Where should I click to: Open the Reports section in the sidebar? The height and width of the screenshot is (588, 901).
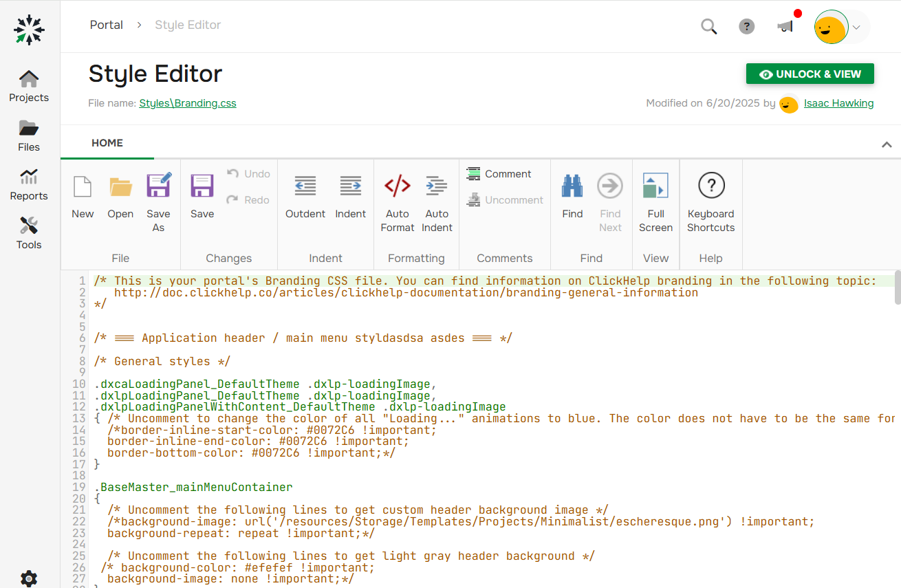pos(28,184)
